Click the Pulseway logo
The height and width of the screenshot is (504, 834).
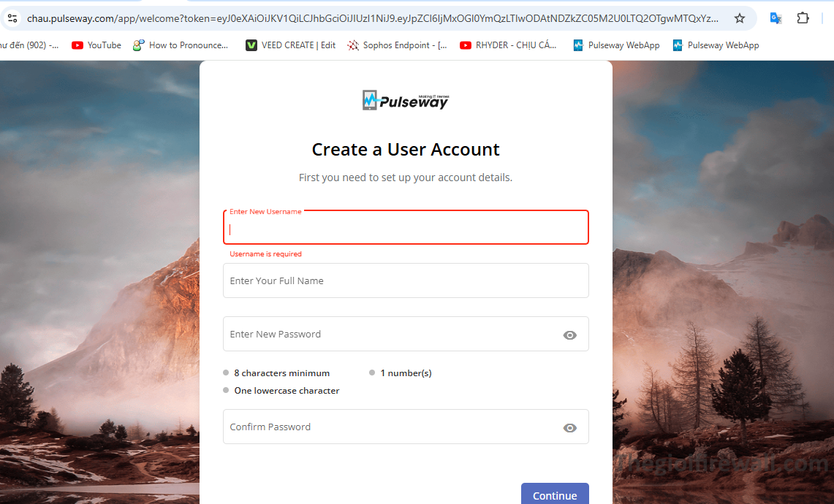406,100
